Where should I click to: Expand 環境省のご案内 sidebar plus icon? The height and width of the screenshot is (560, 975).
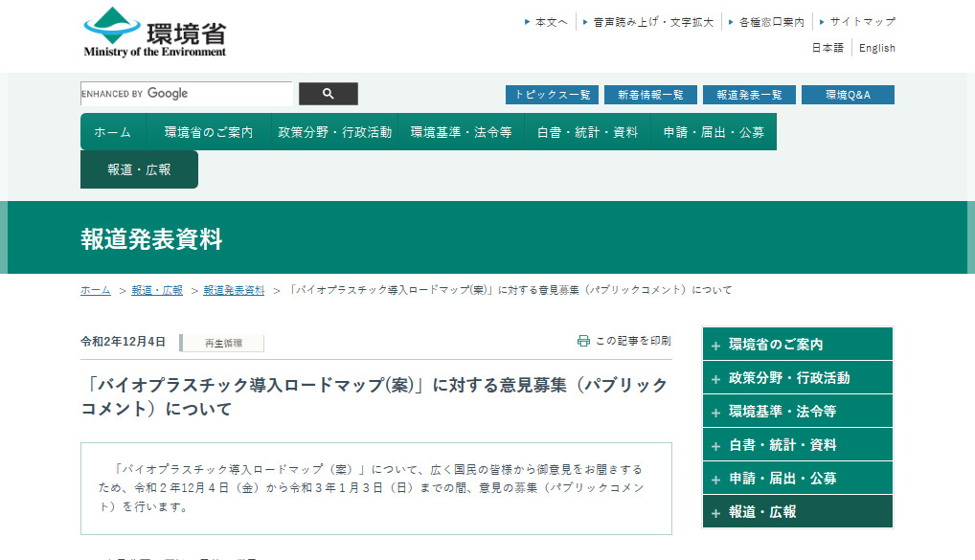tap(715, 346)
